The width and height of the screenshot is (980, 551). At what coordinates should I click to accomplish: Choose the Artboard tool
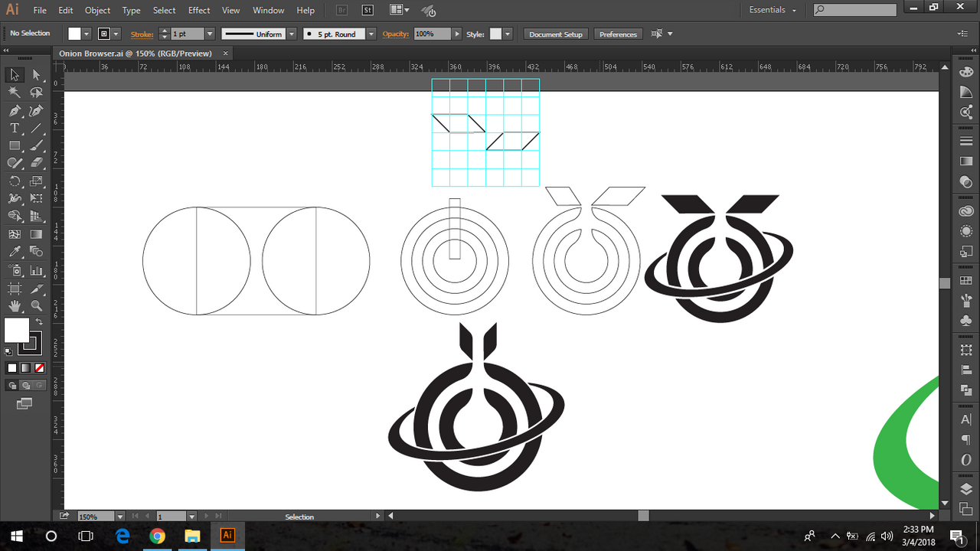tap(15, 289)
